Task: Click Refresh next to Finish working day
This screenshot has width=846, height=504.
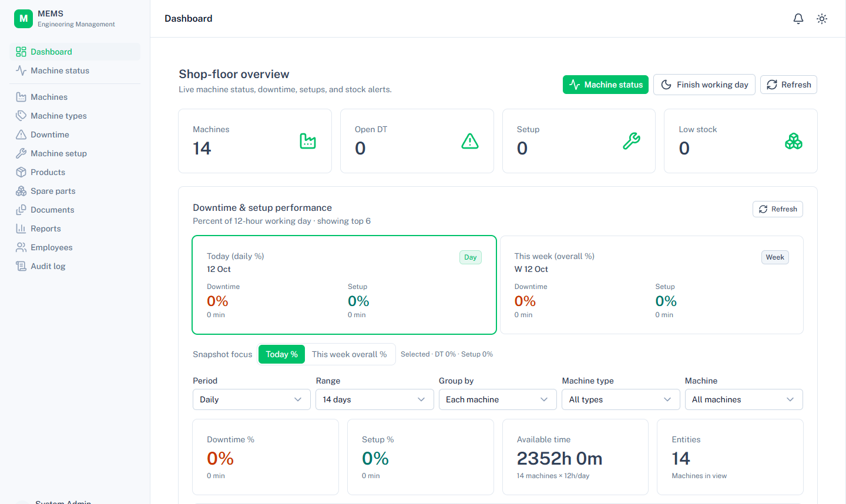Action: [x=788, y=85]
